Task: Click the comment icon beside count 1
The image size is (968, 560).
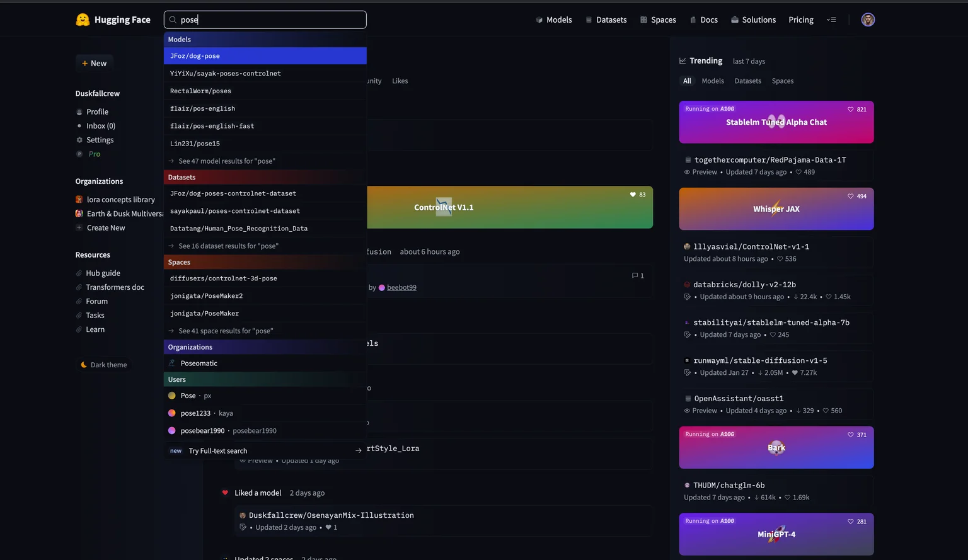Action: (635, 275)
